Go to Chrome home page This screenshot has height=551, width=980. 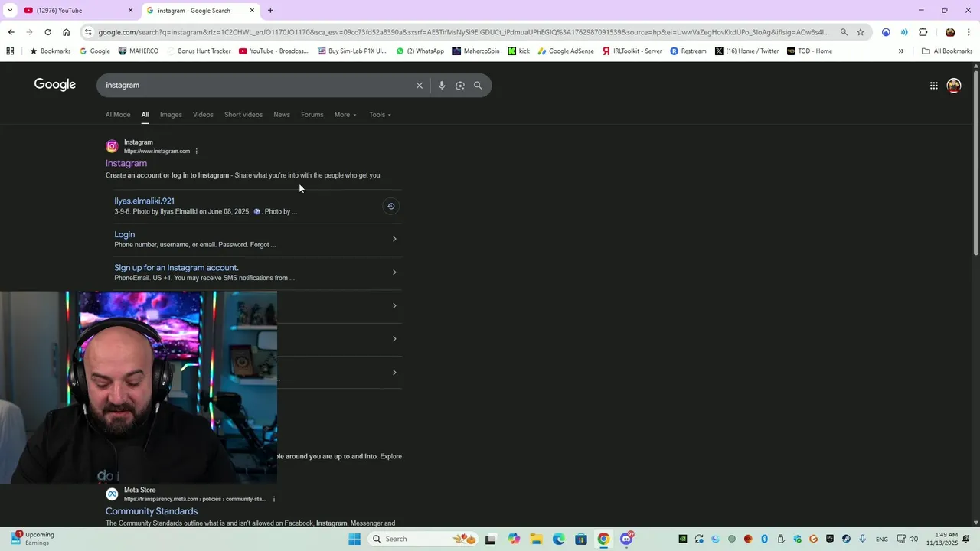point(66,32)
